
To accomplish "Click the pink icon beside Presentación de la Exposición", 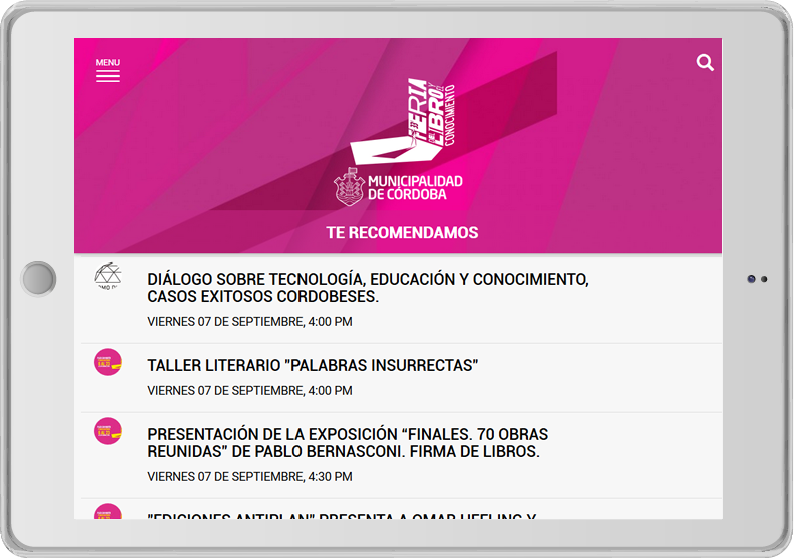I will tap(108, 431).
